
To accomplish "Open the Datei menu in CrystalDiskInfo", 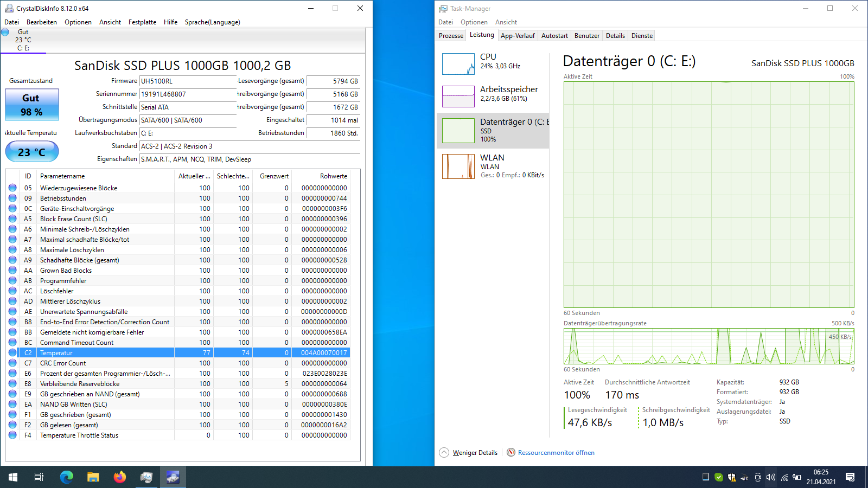I will click(x=11, y=22).
